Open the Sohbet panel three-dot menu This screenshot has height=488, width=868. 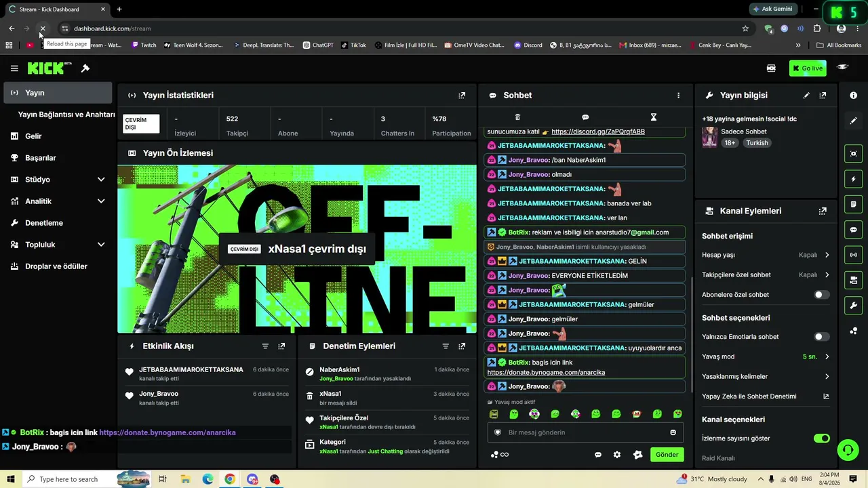pos(678,96)
